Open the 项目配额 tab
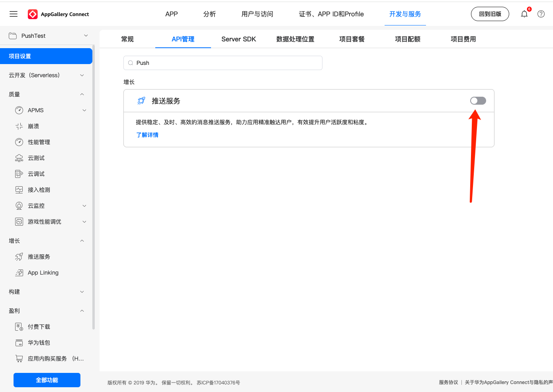 pos(407,39)
